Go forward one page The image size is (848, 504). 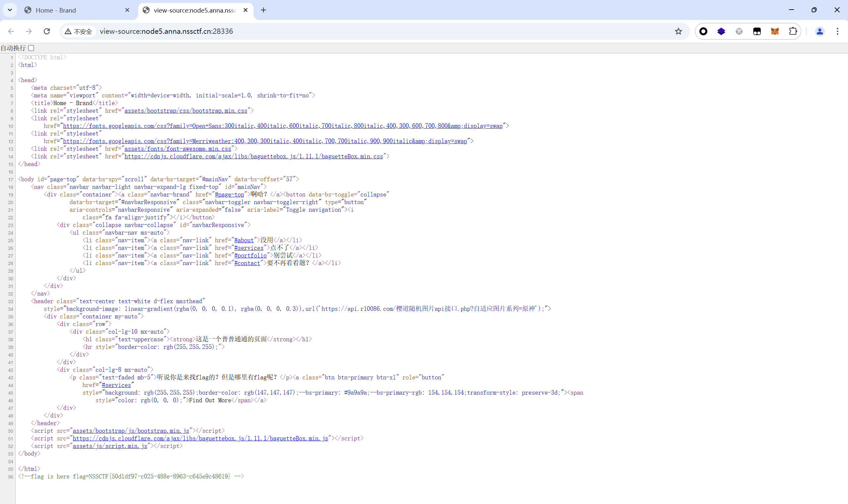point(29,31)
